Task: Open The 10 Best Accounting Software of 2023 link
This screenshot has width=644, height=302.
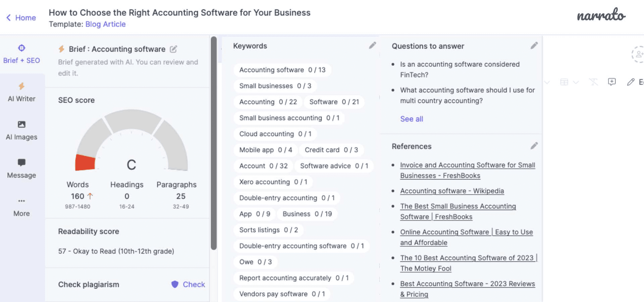Action: point(469,263)
